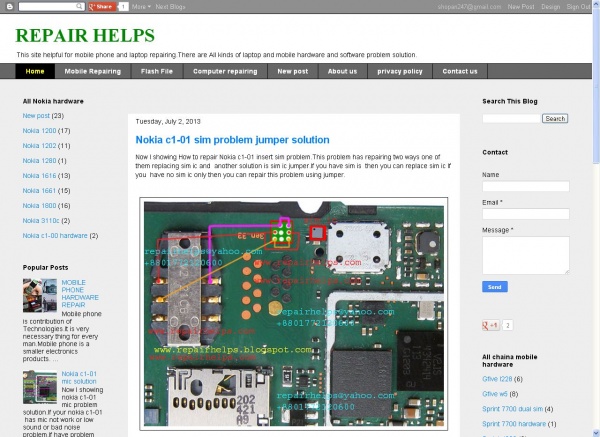Click the Nokia c1-01 mic solution thumbnail
The height and width of the screenshot is (437, 600).
[40, 387]
